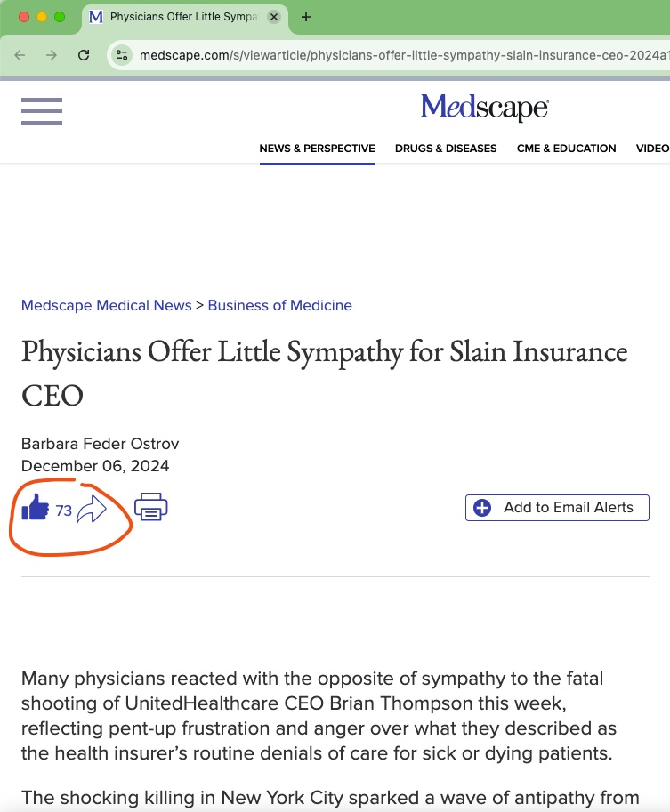This screenshot has height=812, width=670.
Task: Go back to the previous page
Action: tap(20, 55)
